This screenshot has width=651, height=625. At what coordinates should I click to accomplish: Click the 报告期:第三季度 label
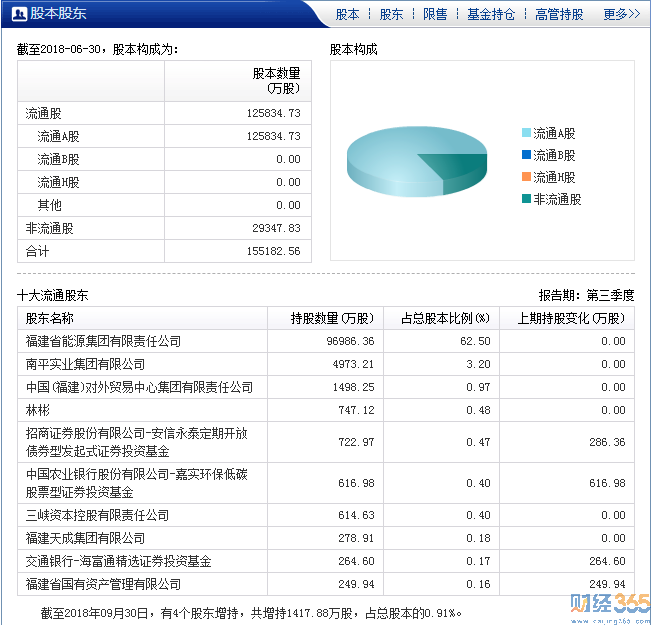pyautogui.click(x=586, y=295)
